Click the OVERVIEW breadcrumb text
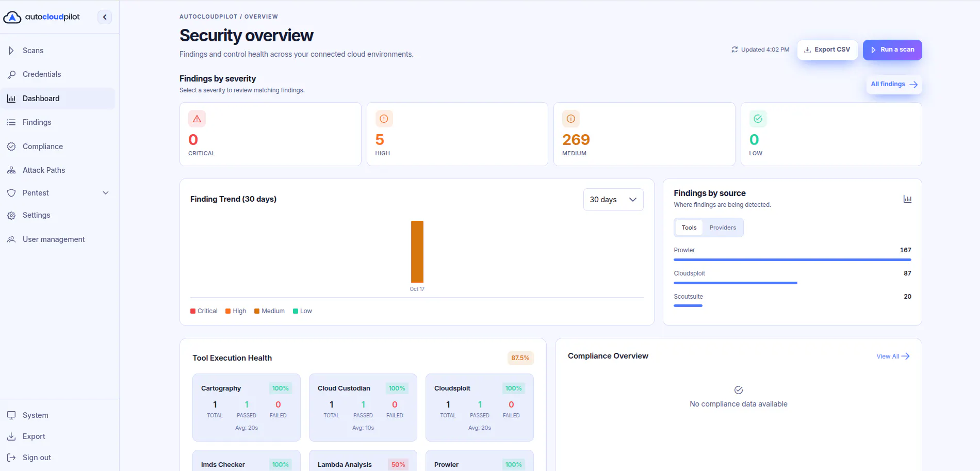980x471 pixels. click(x=261, y=17)
